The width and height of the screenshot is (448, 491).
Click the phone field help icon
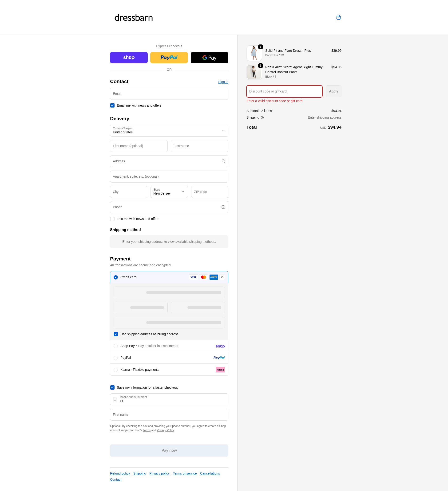[223, 207]
